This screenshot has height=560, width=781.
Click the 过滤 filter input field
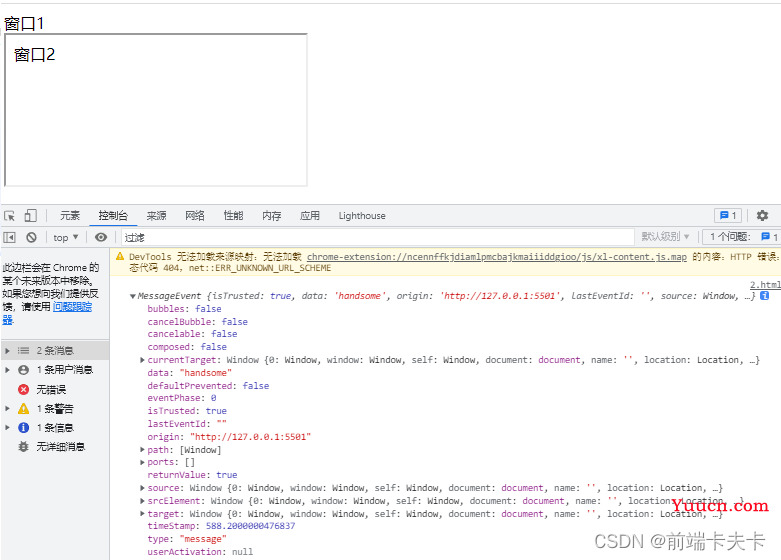coord(378,237)
